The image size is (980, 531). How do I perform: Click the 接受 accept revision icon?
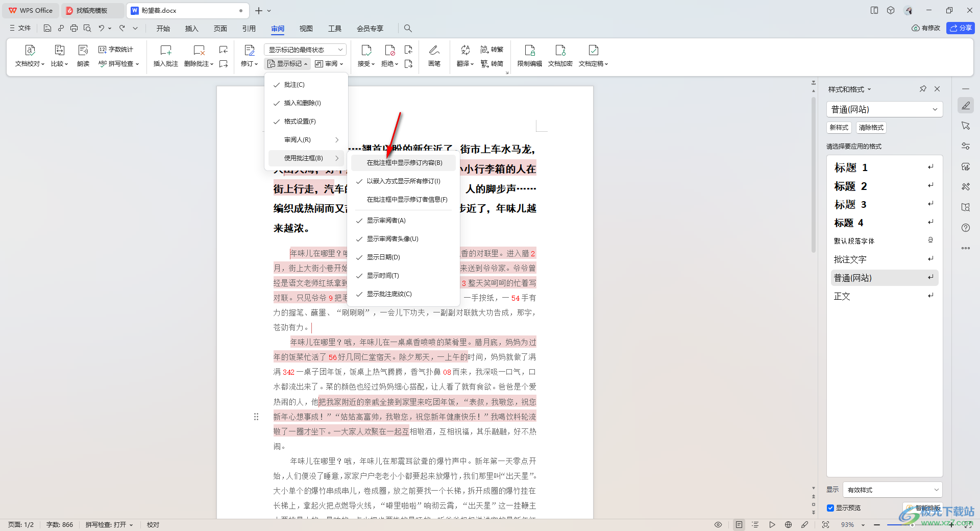366,50
